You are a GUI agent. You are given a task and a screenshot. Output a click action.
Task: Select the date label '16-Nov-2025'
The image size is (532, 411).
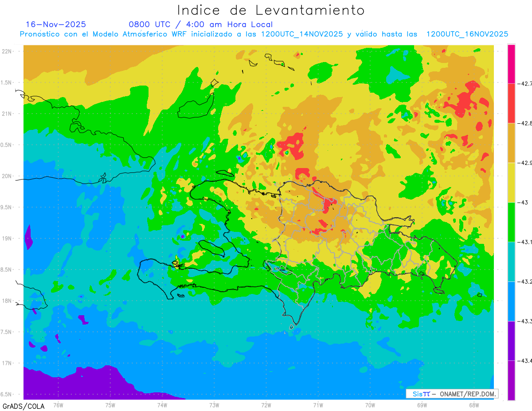(56, 24)
